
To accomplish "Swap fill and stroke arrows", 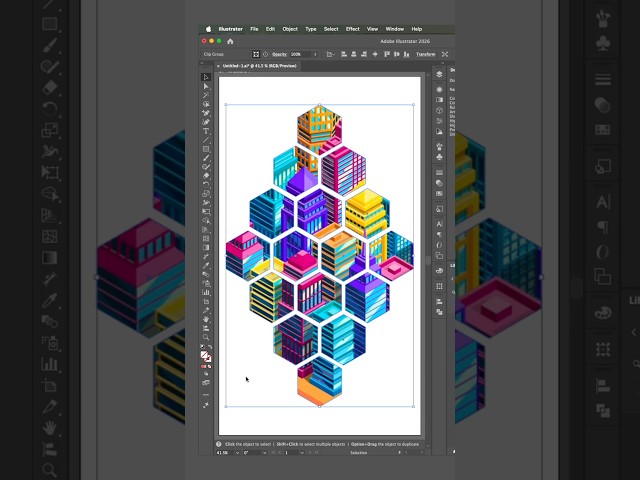I will pyautogui.click(x=210, y=347).
